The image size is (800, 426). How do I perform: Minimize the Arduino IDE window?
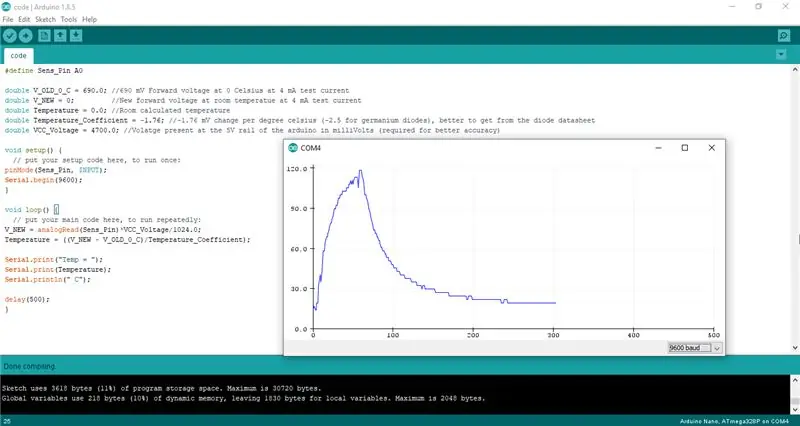pyautogui.click(x=732, y=7)
